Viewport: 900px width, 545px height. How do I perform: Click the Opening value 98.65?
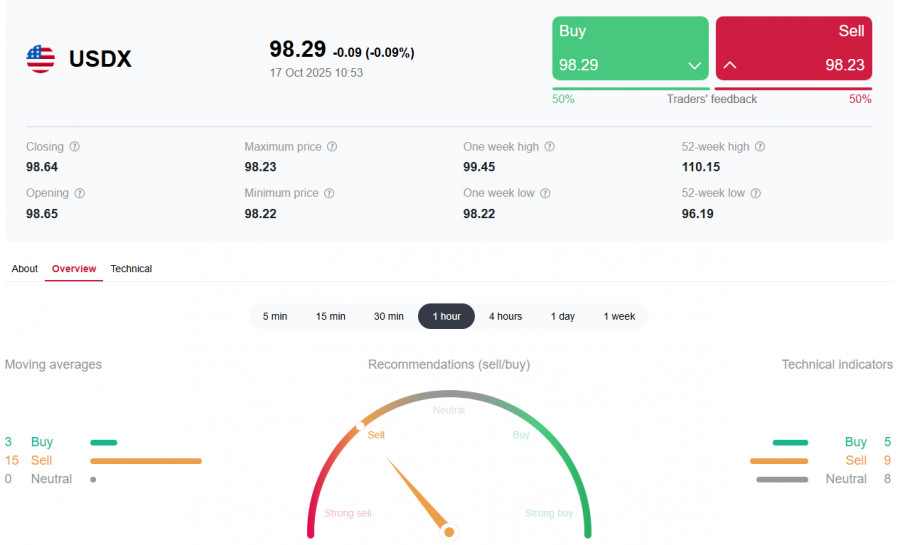point(42,214)
